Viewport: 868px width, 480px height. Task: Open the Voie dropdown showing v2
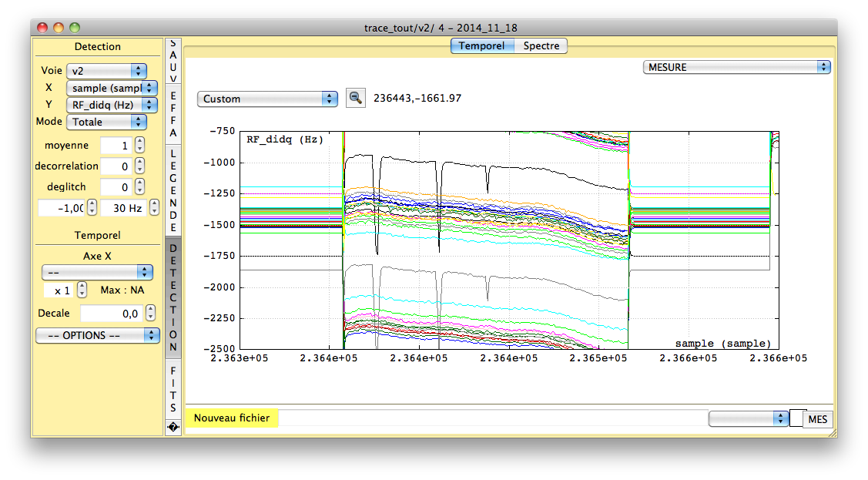pyautogui.click(x=106, y=70)
